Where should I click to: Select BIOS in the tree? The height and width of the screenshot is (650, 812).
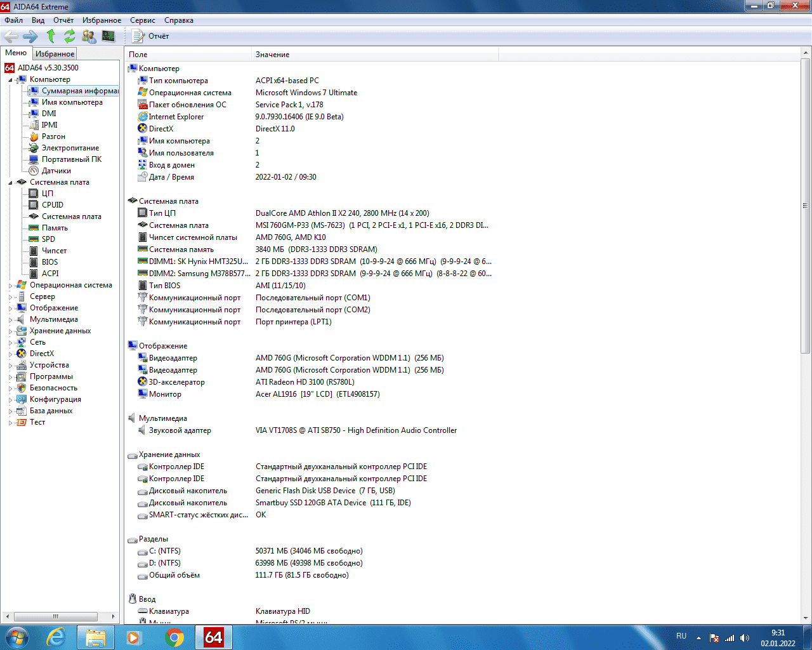(49, 262)
